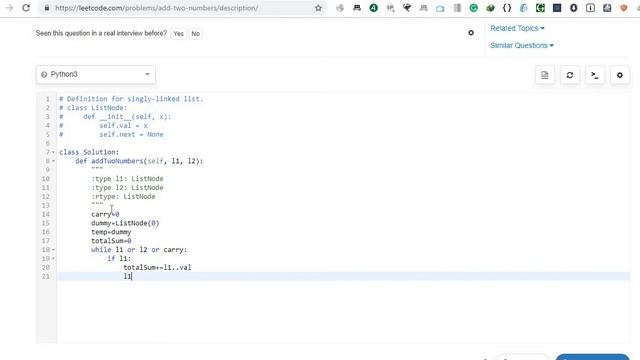Open the dark square extension icon

point(557,8)
